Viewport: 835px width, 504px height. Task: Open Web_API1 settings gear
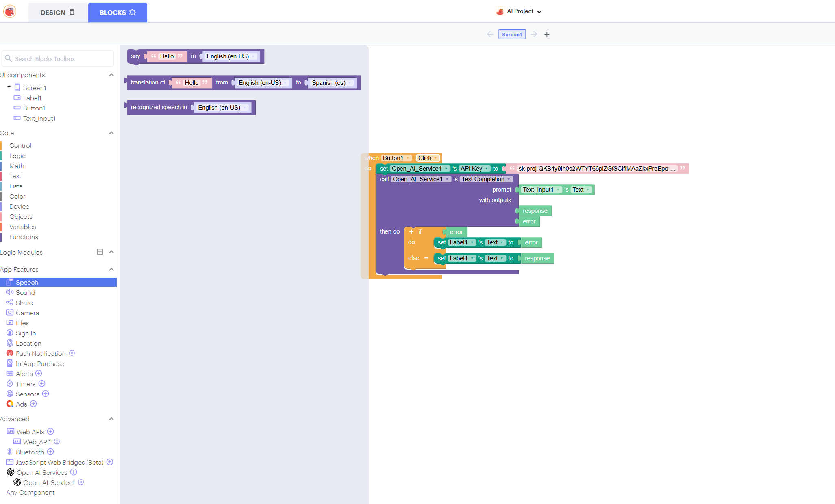57,441
